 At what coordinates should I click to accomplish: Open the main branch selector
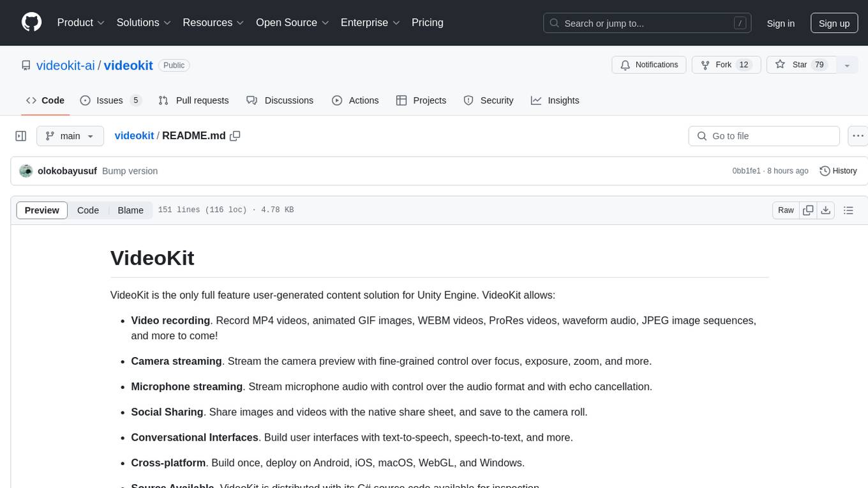[x=70, y=136]
